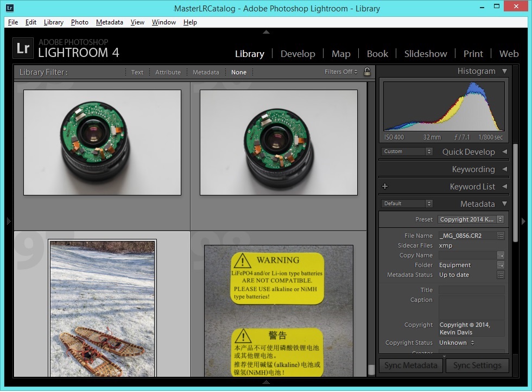Show filmstrip via bottom arrow
Screen dimensions: 532x392
[267, 382]
